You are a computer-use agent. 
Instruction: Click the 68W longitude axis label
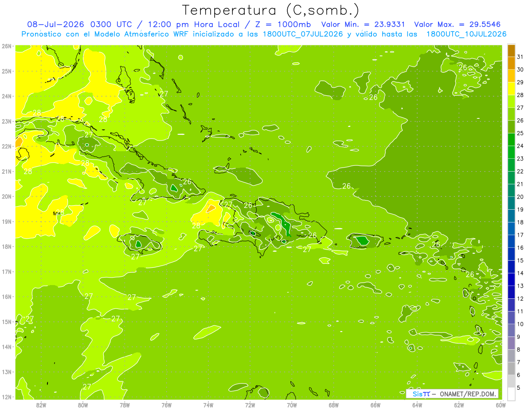pyautogui.click(x=333, y=405)
